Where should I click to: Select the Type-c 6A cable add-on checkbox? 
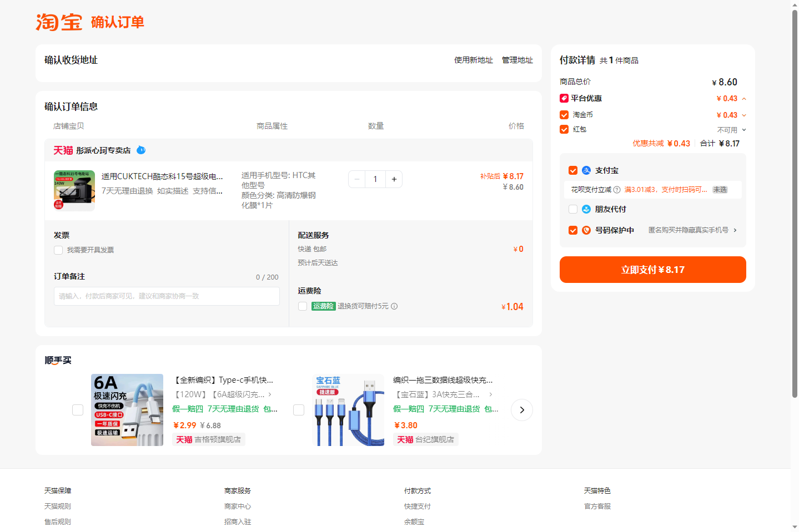[78, 410]
